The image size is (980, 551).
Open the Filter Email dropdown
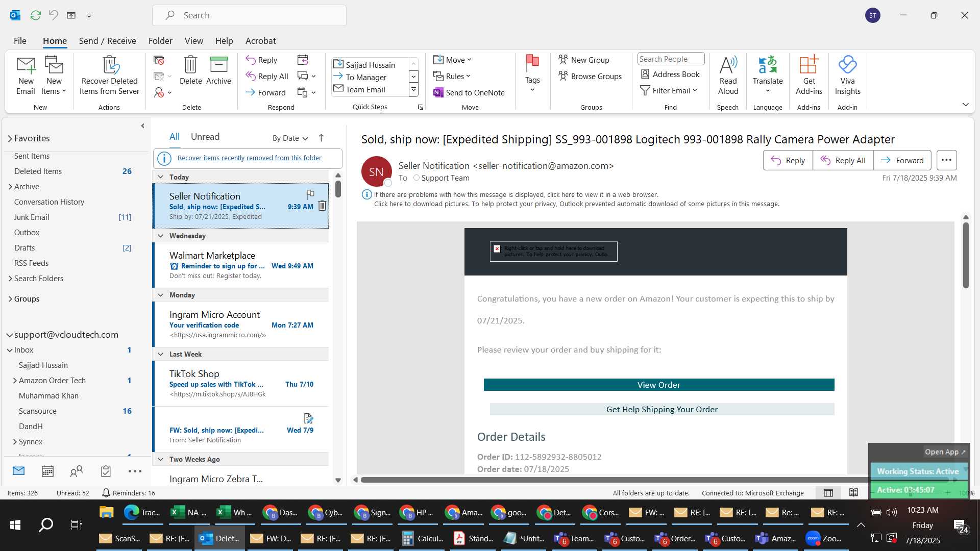tap(668, 91)
